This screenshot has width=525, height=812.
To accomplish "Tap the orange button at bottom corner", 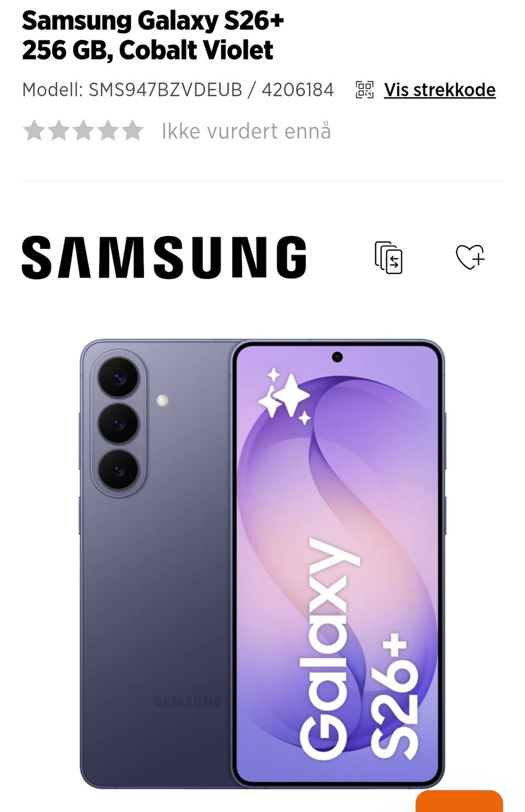I will pyautogui.click(x=459, y=801).
